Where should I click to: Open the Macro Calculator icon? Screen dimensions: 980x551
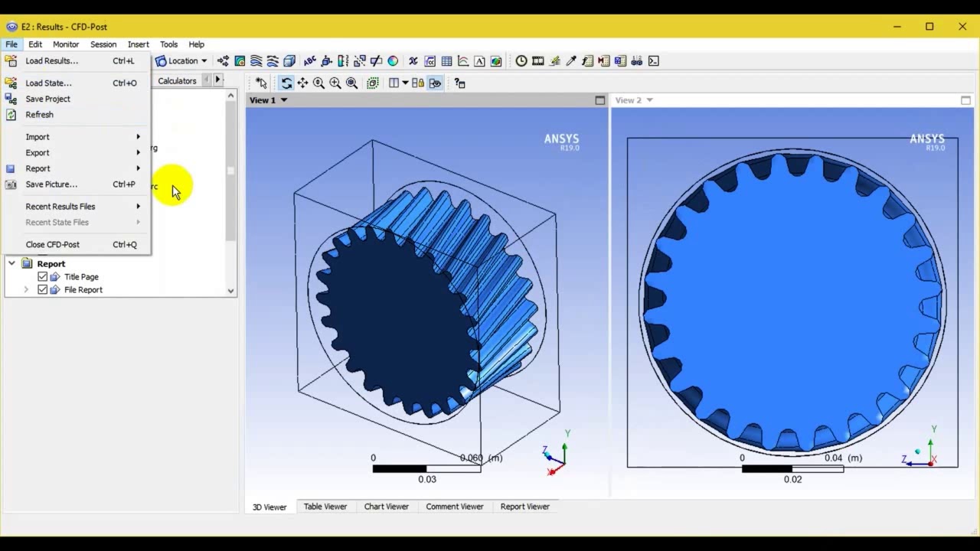click(603, 61)
